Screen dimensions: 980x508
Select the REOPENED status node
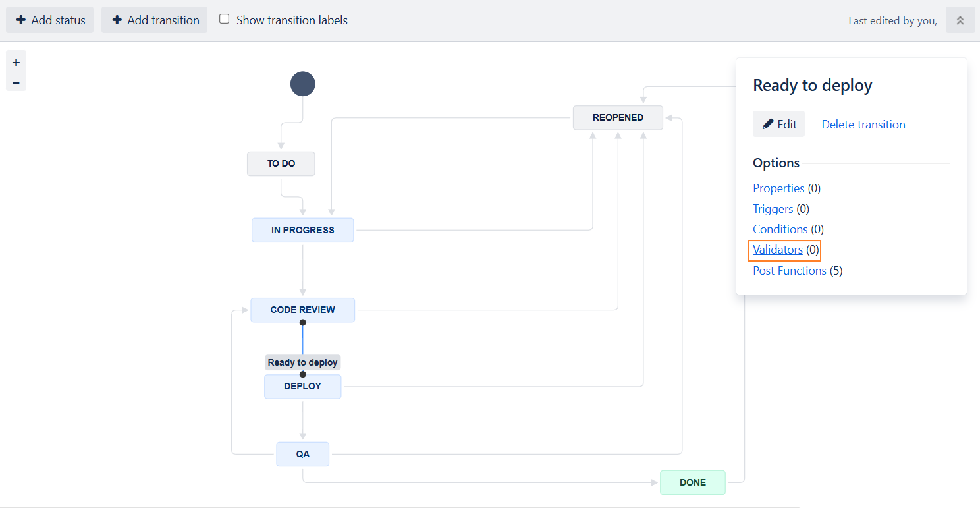click(618, 117)
